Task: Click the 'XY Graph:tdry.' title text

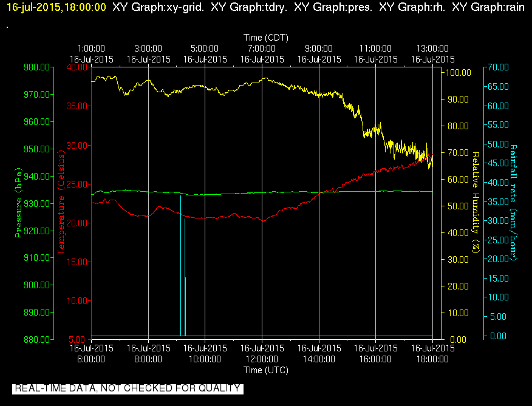Action: point(249,7)
